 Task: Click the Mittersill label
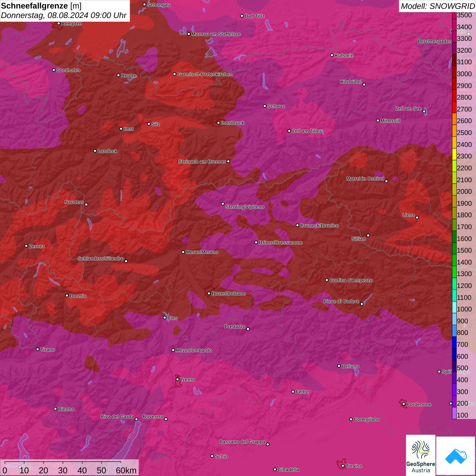pos(390,121)
